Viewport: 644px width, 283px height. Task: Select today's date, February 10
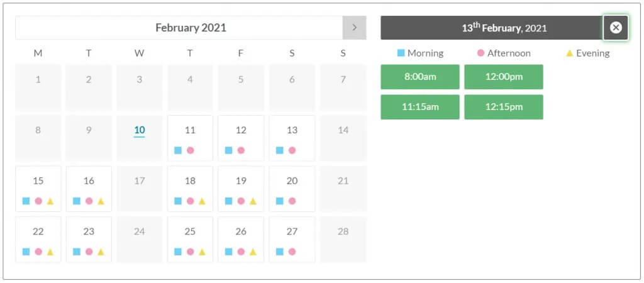140,131
